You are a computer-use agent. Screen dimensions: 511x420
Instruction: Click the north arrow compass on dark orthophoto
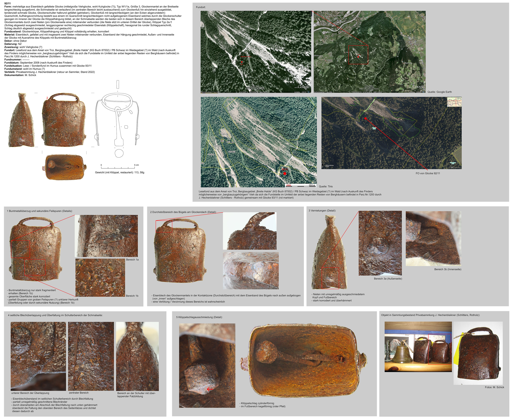point(322,165)
